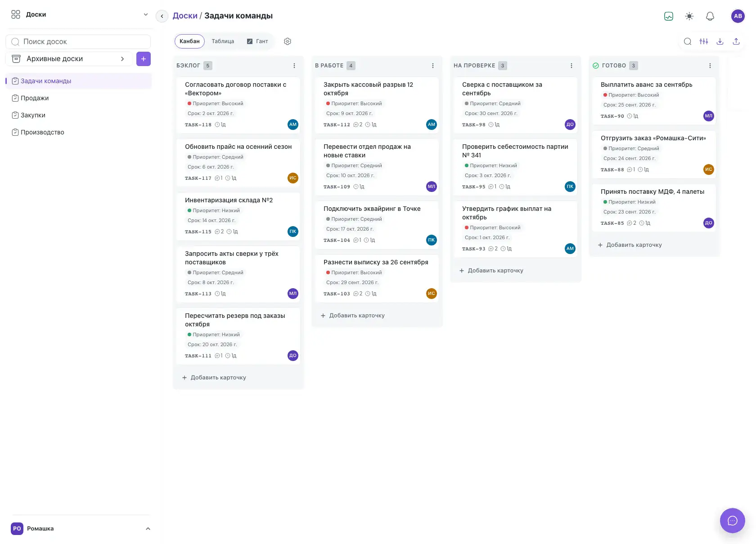Open the support chat bubble

(x=733, y=521)
